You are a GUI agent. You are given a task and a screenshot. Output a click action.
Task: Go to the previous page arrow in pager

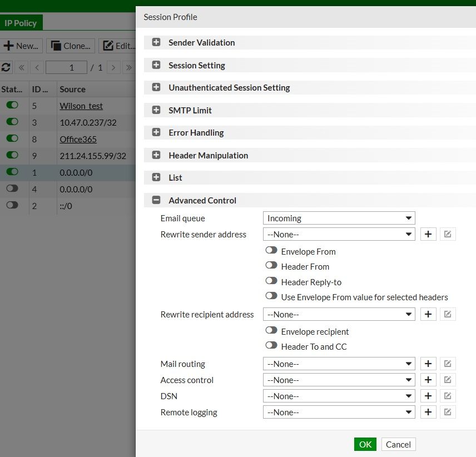(37, 68)
